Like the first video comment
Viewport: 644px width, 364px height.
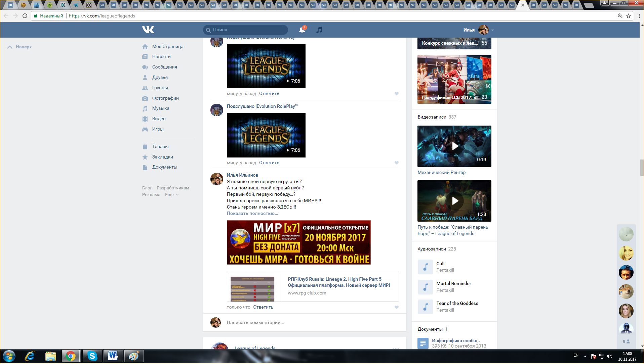click(x=397, y=94)
